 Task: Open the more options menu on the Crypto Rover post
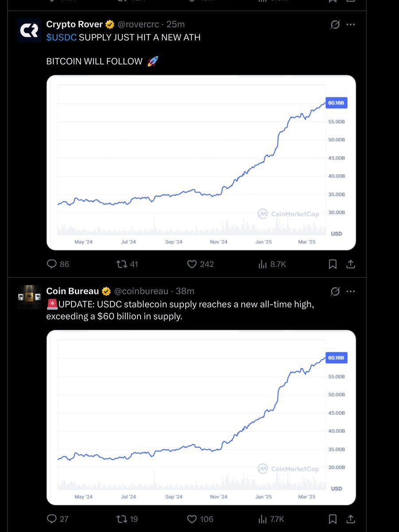(351, 24)
